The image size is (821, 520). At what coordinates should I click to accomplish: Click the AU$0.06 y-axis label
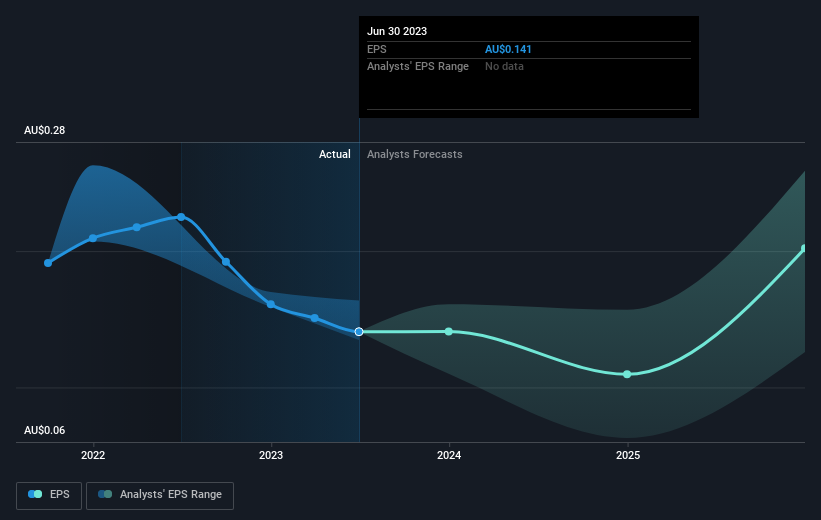[45, 430]
